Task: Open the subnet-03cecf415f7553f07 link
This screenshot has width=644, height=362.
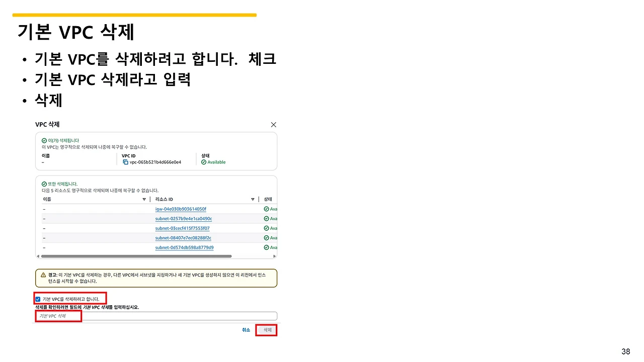Action: point(183,228)
